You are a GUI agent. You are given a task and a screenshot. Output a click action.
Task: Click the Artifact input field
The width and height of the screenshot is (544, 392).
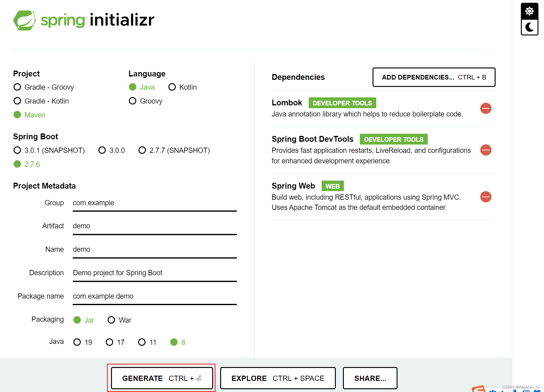coord(155,226)
